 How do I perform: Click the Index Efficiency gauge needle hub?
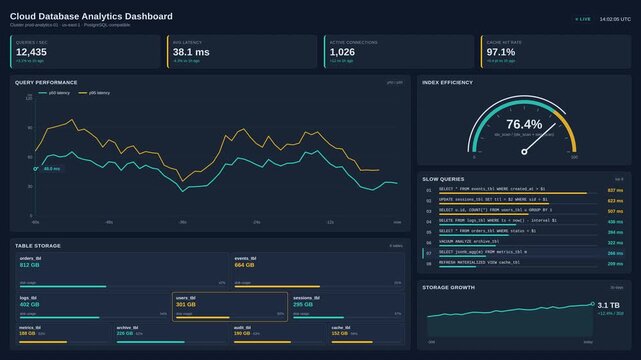(x=524, y=152)
